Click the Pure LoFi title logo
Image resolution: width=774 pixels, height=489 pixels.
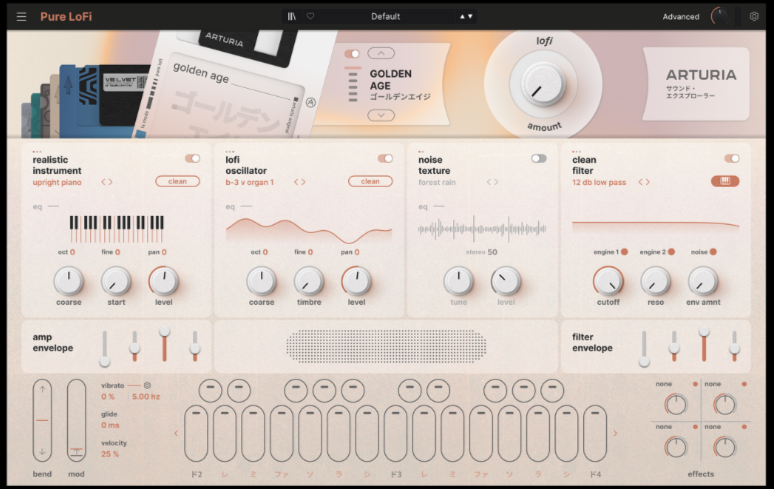click(66, 17)
